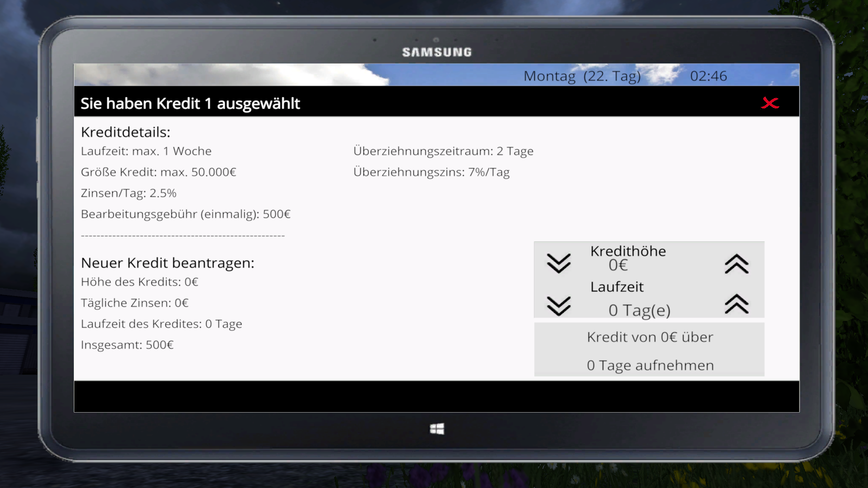Increase the Laufzeit days with the up arrows

pyautogui.click(x=736, y=304)
